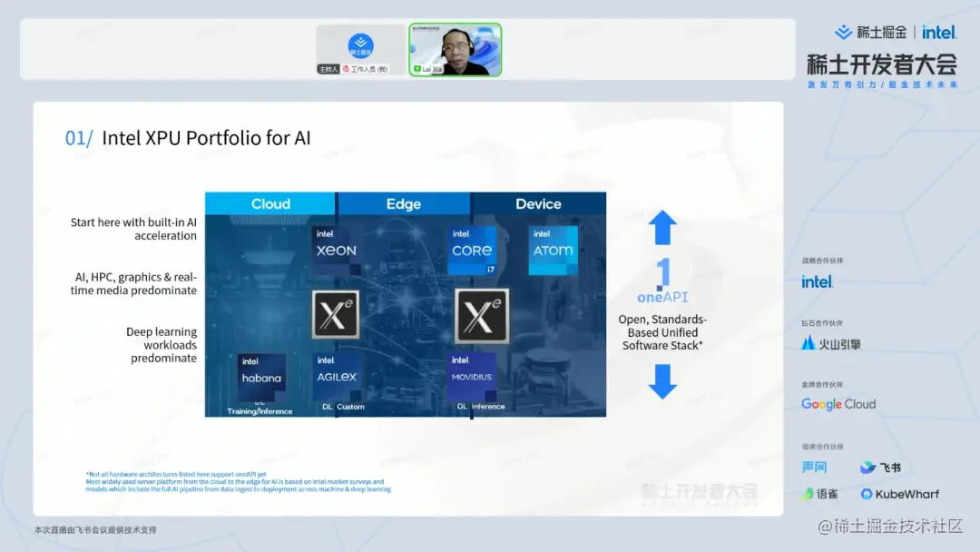Click the Intel Xeon badge
The width and height of the screenshot is (980, 552).
337,250
